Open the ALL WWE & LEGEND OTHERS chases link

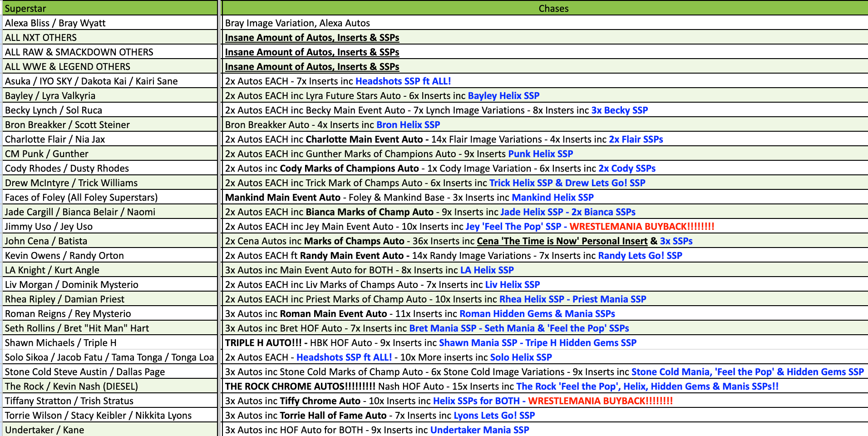tap(312, 67)
